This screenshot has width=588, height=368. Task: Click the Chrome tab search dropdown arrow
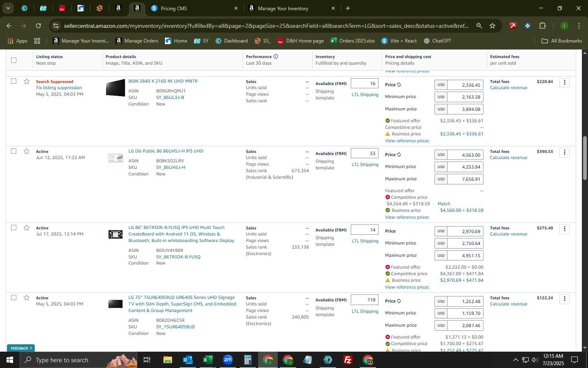click(8, 8)
